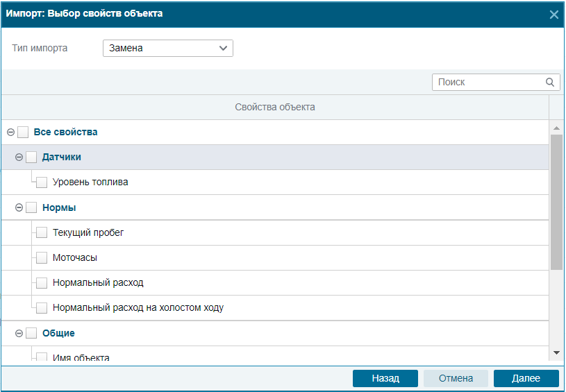Check the Нормальный расход property
Viewport: 566px width, 392px height.
click(x=42, y=283)
